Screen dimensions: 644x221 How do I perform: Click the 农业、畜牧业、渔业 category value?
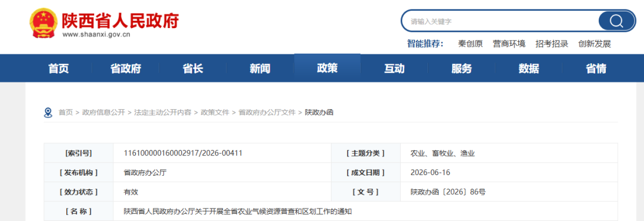[442, 154]
